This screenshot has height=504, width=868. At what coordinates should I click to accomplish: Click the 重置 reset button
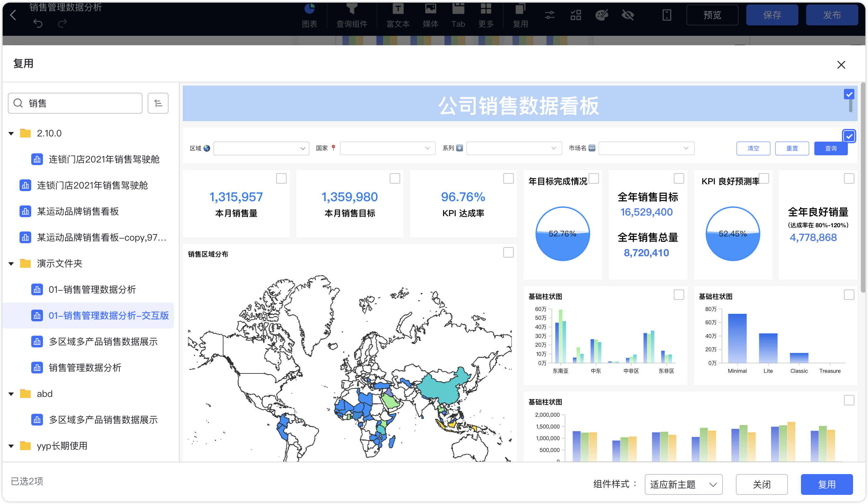[792, 148]
